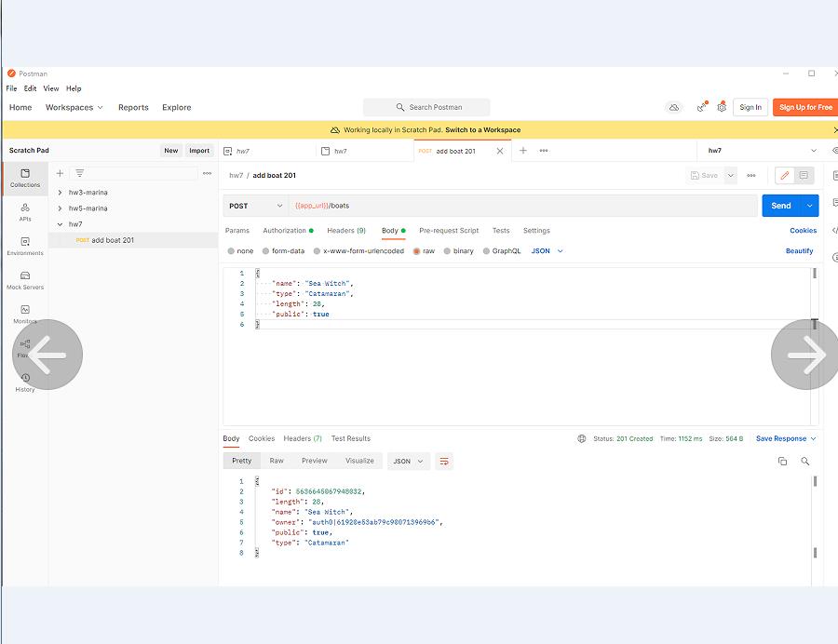Open the Collections sidebar panel
The image size is (838, 644).
click(25, 178)
